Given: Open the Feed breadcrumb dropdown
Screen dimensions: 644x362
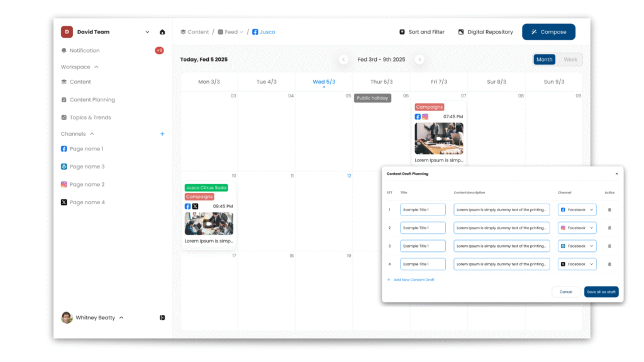Looking at the screenshot, I should tap(230, 32).
